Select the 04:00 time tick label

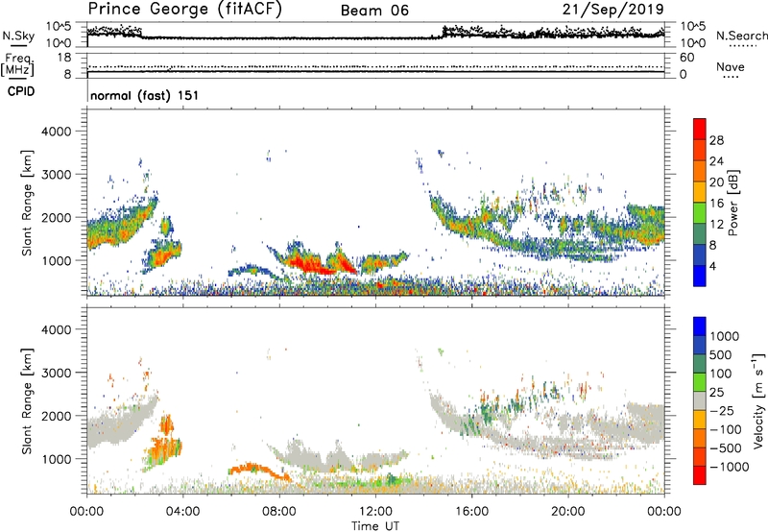(x=182, y=512)
